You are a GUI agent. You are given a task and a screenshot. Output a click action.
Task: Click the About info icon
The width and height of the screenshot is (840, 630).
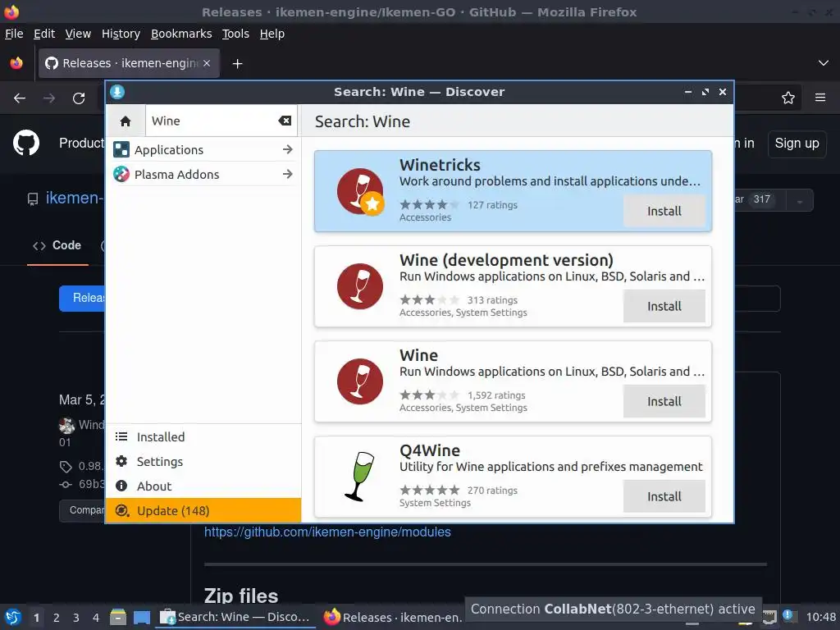(121, 486)
